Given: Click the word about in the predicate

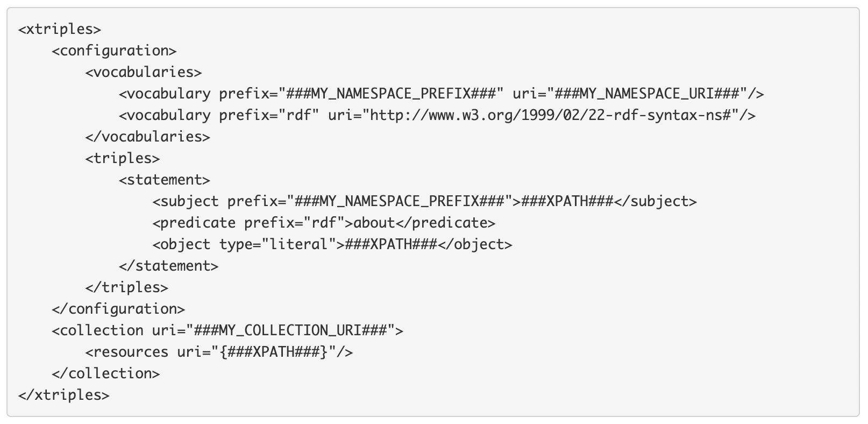Looking at the screenshot, I should (x=374, y=223).
